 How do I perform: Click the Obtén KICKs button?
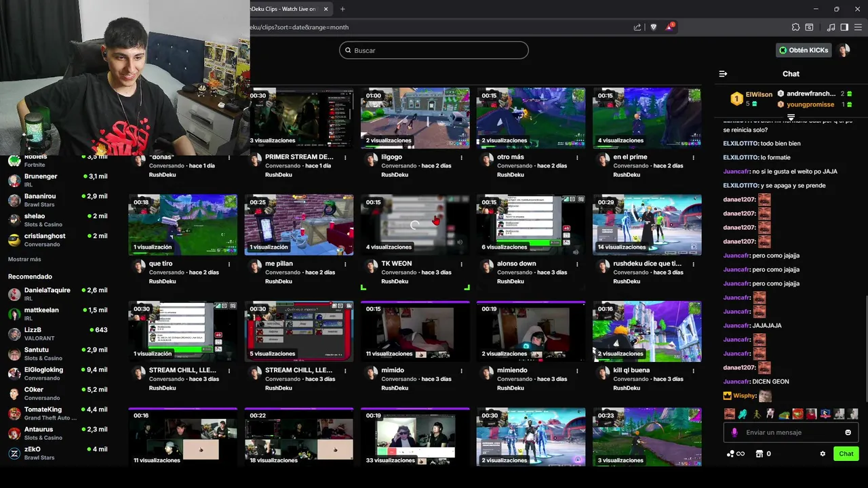[x=804, y=50]
